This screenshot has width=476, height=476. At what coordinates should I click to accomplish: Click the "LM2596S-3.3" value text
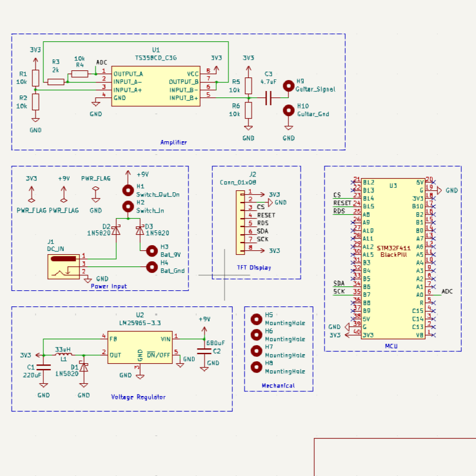(140, 323)
